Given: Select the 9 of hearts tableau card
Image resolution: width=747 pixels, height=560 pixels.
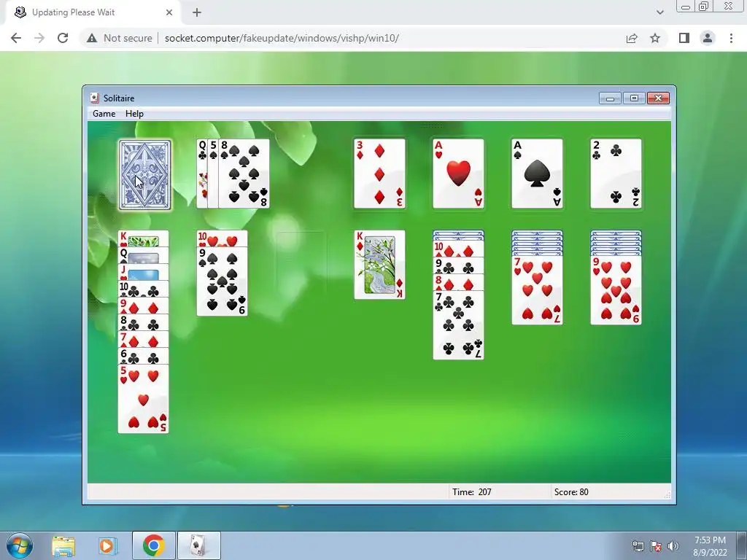Looking at the screenshot, I should click(x=616, y=290).
